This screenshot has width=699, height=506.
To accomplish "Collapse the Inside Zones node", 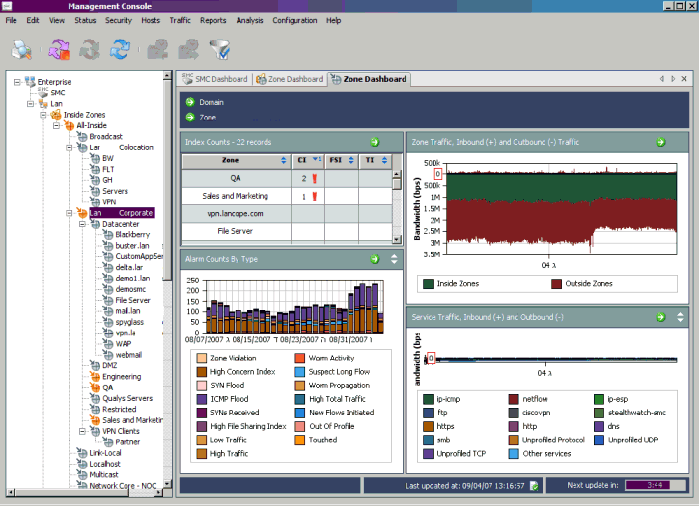I will tap(43, 115).
